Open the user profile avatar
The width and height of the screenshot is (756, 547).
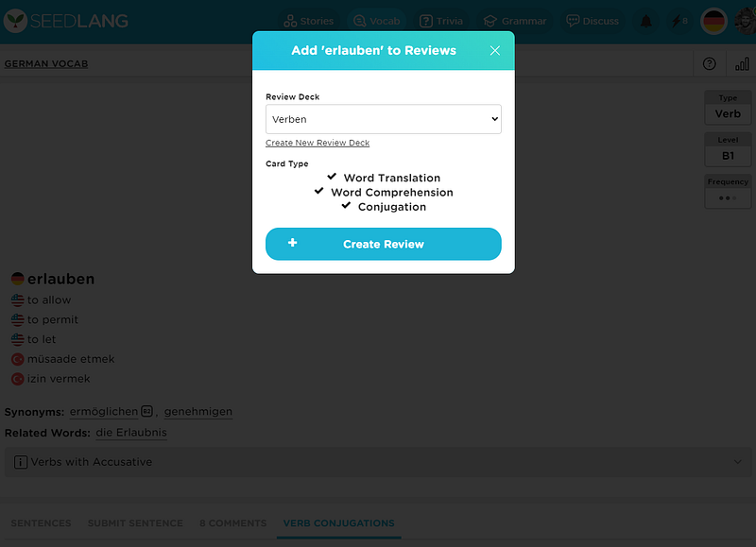pyautogui.click(x=746, y=21)
